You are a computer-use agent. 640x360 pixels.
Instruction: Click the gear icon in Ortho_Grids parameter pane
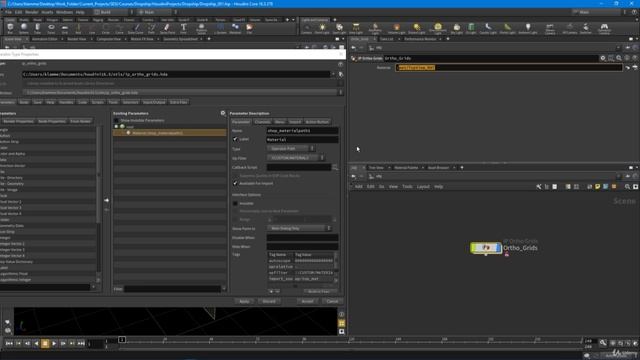(x=603, y=58)
